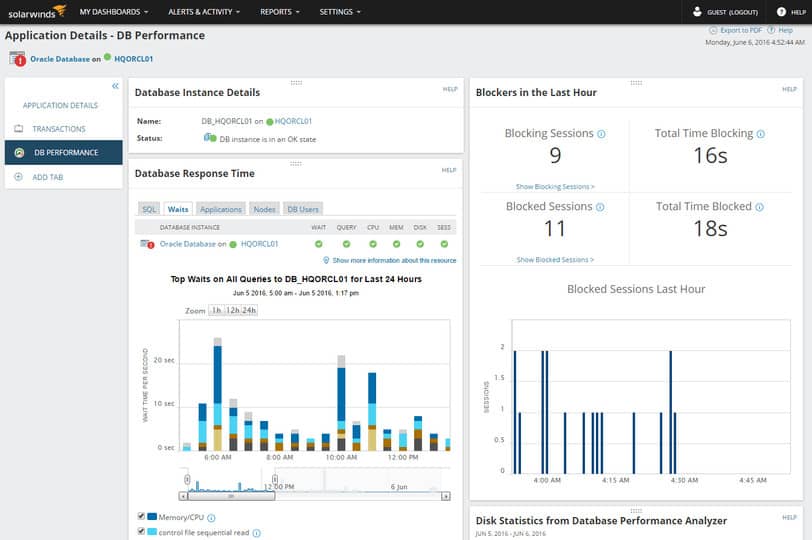The height and width of the screenshot is (540, 812).
Task: Click Show Blocking Sessions link
Action: click(555, 186)
